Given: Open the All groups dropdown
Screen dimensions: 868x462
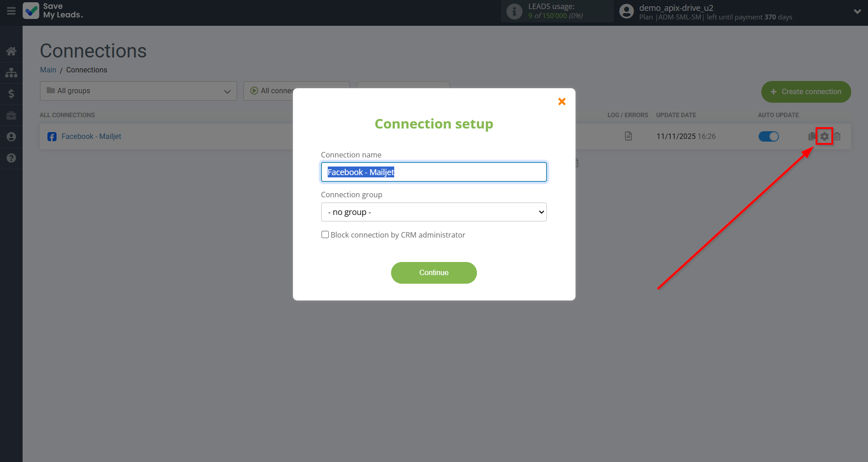Looking at the screenshot, I should (x=138, y=90).
